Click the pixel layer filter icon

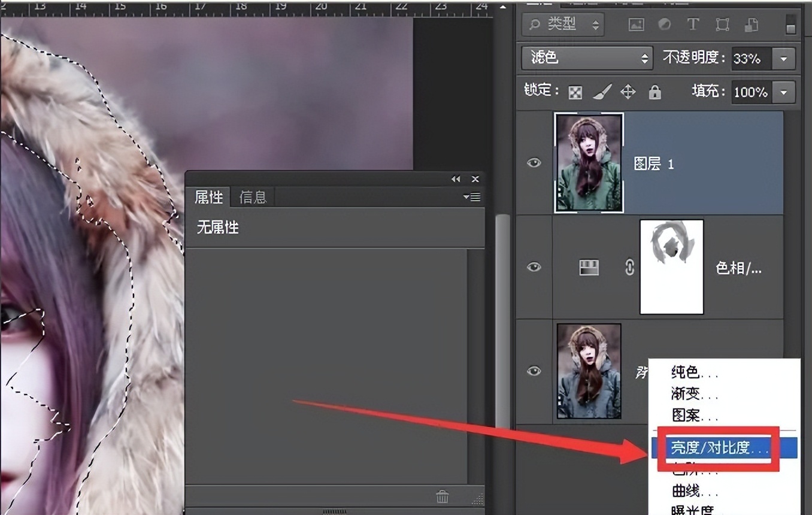(636, 25)
